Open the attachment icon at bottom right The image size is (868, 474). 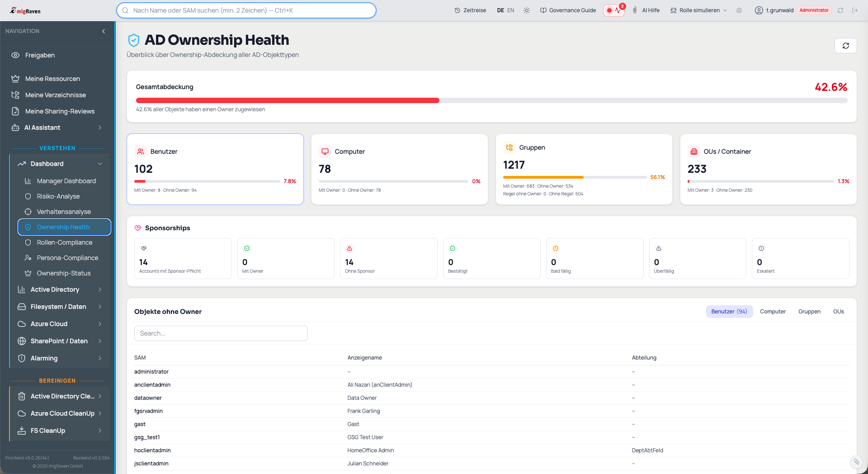pyautogui.click(x=856, y=462)
